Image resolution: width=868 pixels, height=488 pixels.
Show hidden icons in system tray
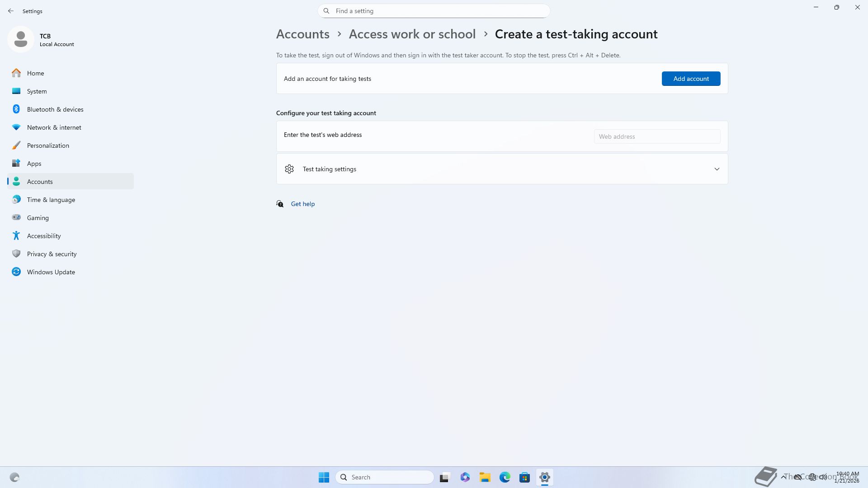coord(783,477)
